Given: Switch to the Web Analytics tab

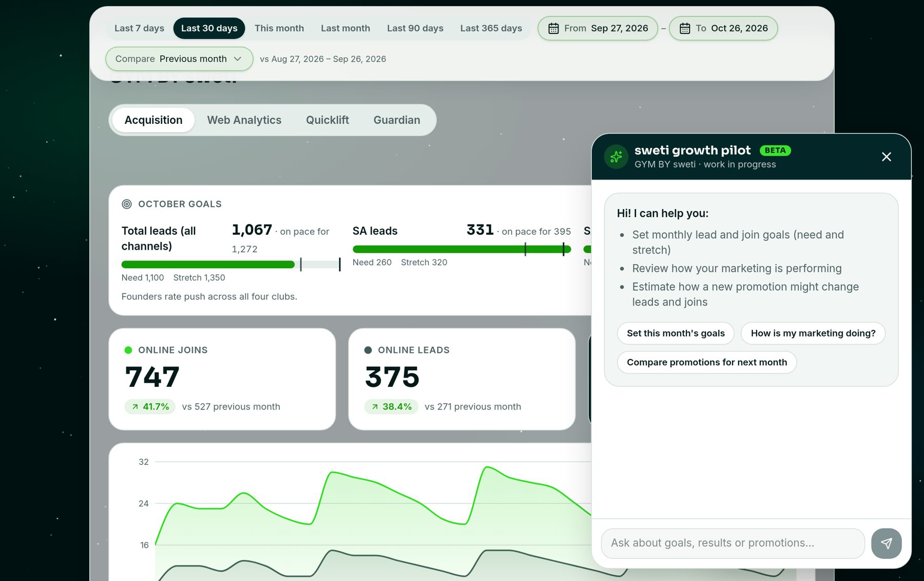Looking at the screenshot, I should click(244, 120).
